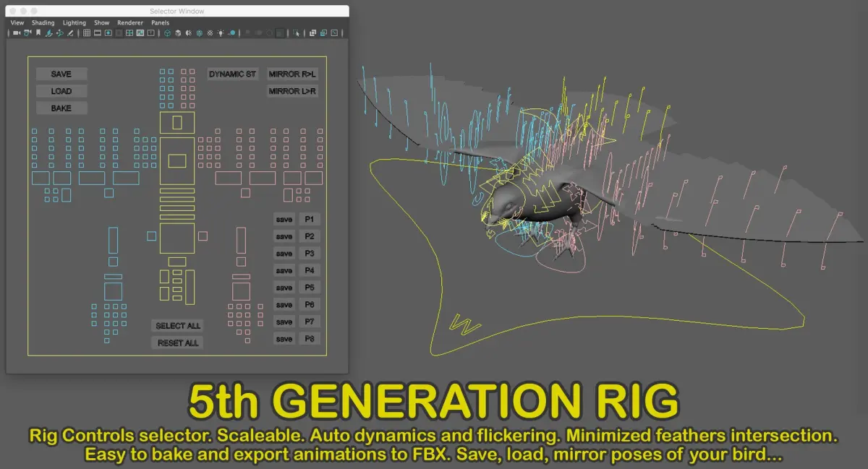Toggle the safe title icon
The image size is (868, 469).
click(150, 33)
